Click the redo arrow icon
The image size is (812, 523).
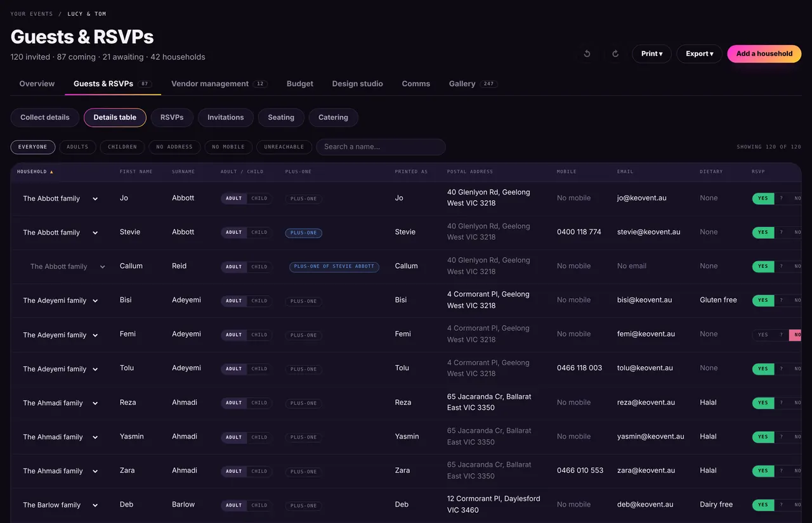click(x=615, y=54)
